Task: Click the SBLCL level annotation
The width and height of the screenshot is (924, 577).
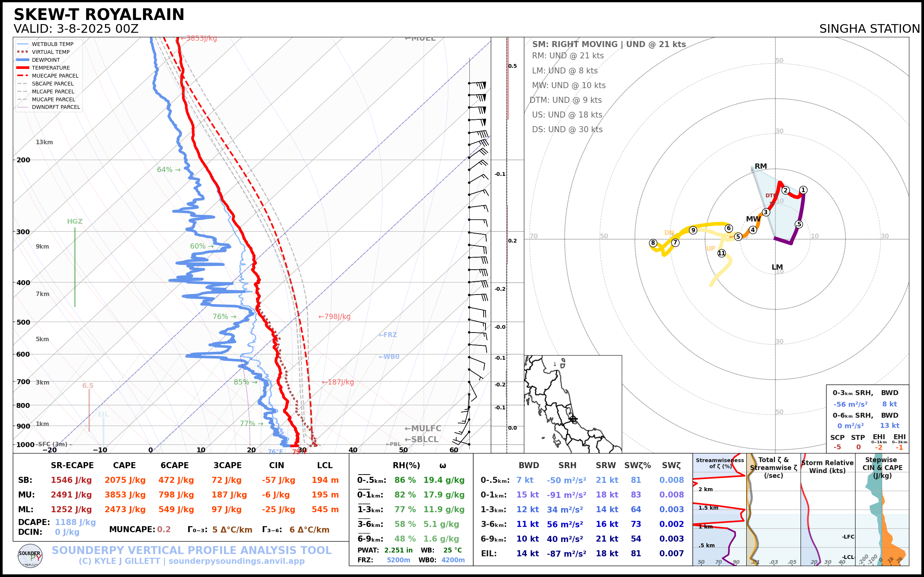Action: [x=422, y=439]
